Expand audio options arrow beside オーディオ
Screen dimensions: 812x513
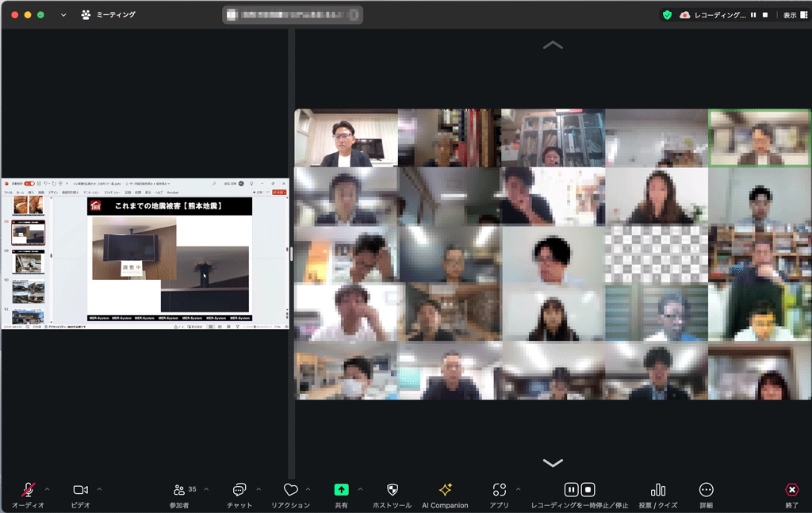pyautogui.click(x=47, y=489)
